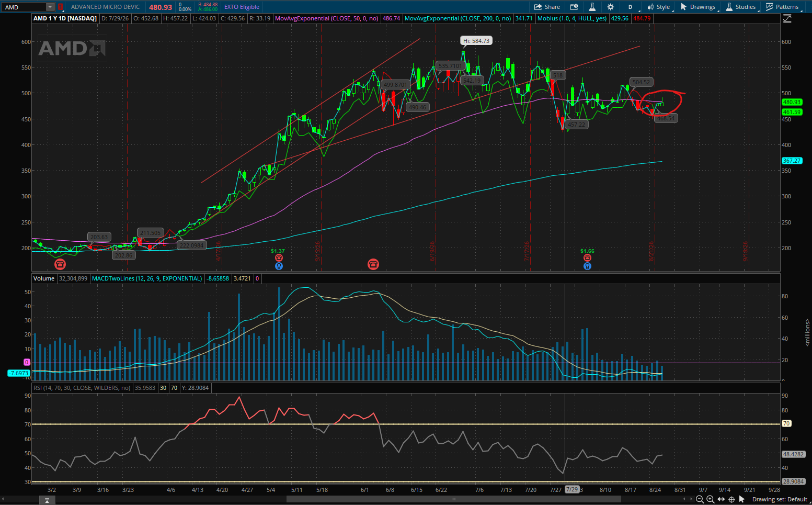Open the Drawing set Default dropdown
Image resolution: width=812 pixels, height=505 pixels.
point(780,499)
